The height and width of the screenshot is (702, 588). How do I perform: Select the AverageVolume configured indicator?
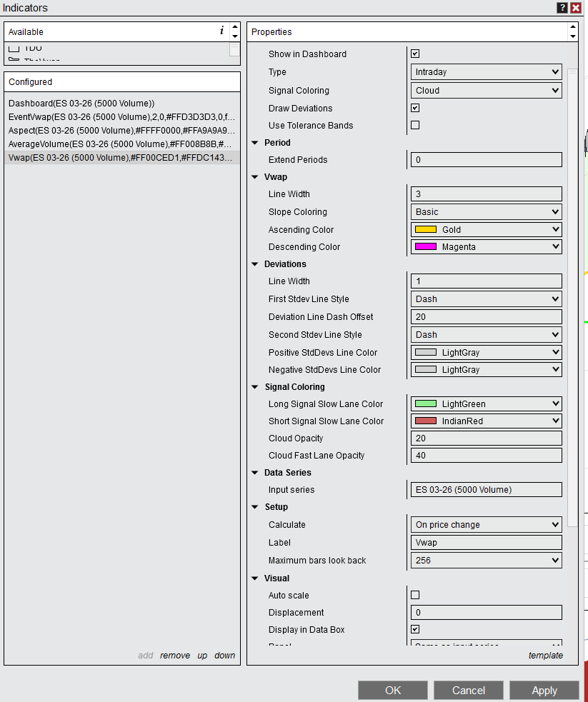[120, 144]
